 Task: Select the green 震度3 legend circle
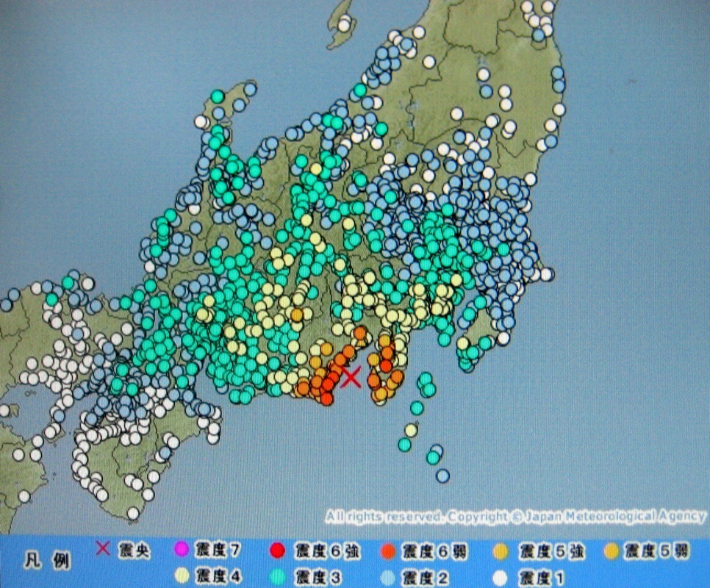(277, 577)
